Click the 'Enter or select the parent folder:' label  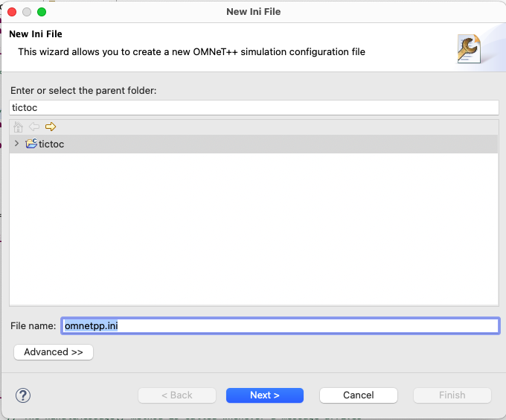tap(83, 90)
